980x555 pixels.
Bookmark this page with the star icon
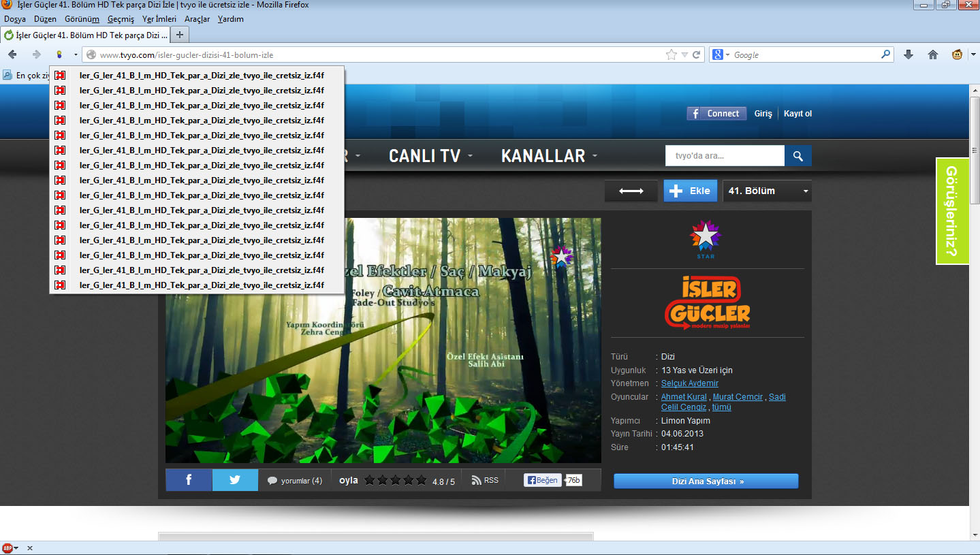(x=671, y=54)
